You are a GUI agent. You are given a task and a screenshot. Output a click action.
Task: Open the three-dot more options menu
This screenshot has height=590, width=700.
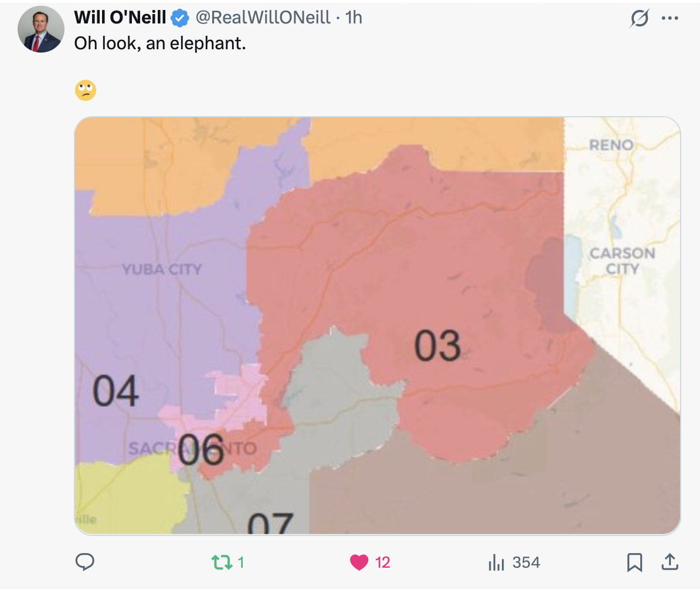point(669,19)
